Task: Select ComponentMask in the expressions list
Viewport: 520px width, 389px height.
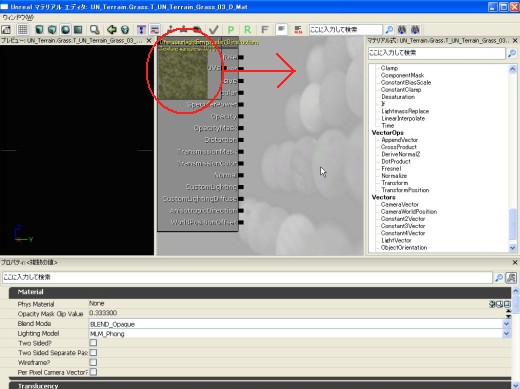Action: (402, 75)
